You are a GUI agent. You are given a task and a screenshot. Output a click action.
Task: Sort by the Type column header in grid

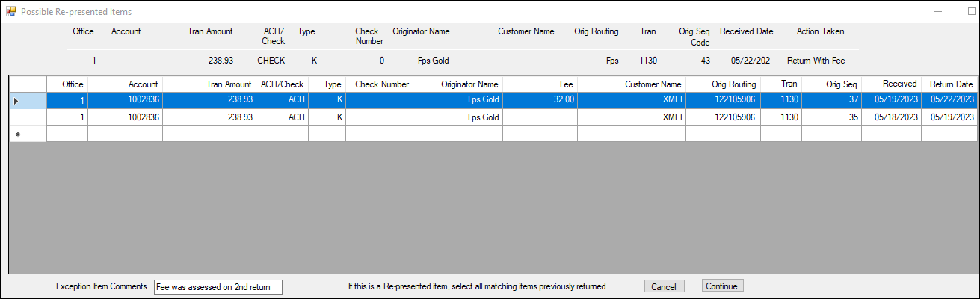click(327, 84)
